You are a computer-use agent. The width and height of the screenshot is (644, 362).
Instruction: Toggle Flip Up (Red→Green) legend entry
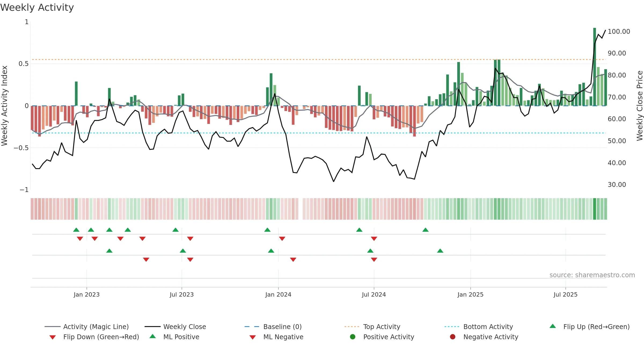590,327
